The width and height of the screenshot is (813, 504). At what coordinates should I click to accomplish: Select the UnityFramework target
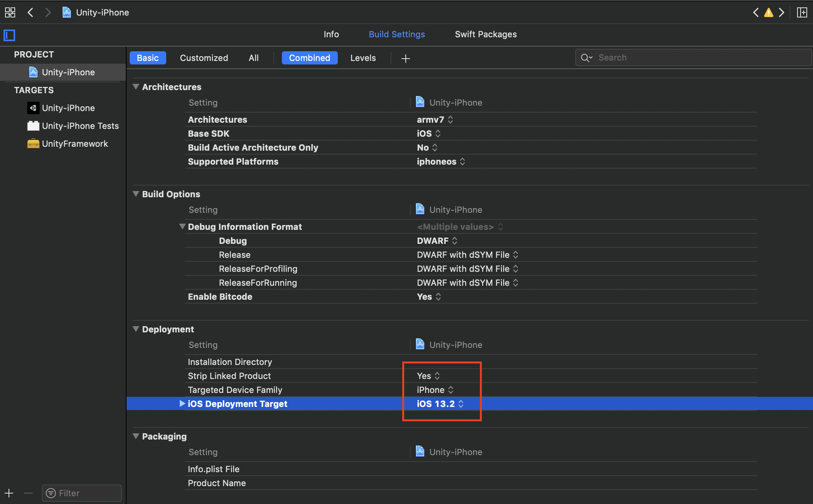(x=75, y=144)
